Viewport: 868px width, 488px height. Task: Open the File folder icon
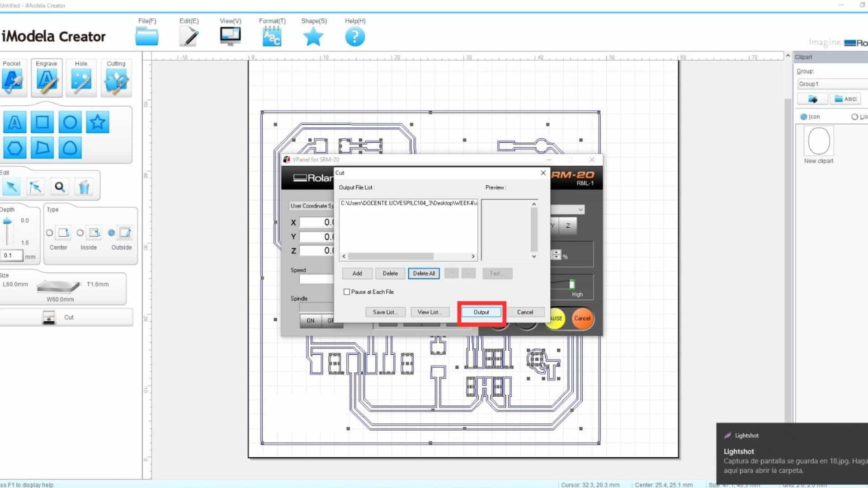[x=147, y=37]
